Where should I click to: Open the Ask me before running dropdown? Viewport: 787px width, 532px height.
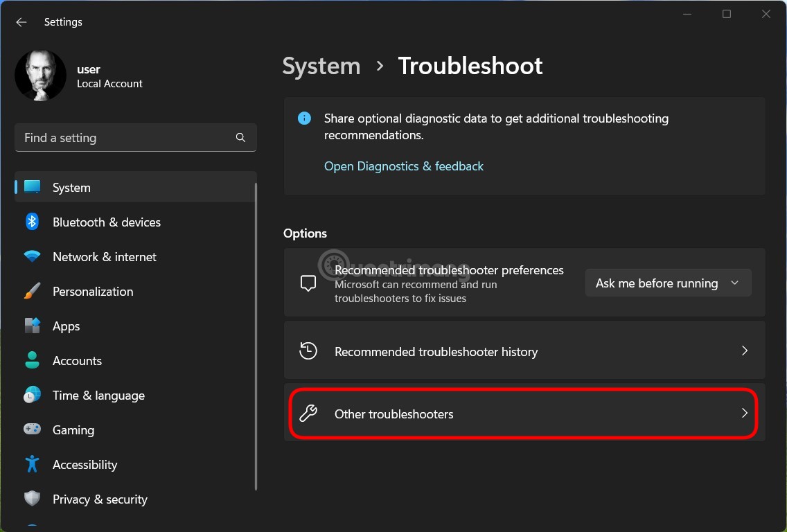pos(667,283)
